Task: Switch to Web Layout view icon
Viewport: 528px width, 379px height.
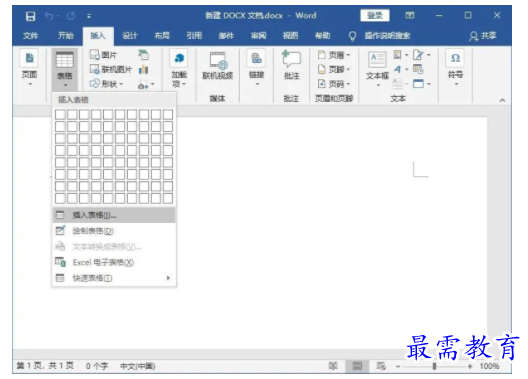Action: point(381,366)
